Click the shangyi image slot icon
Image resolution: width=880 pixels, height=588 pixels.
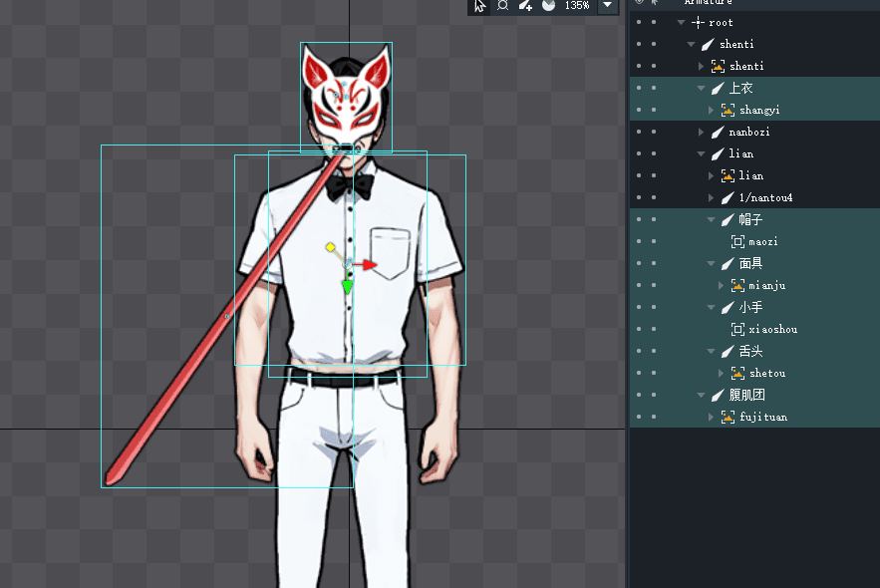728,110
